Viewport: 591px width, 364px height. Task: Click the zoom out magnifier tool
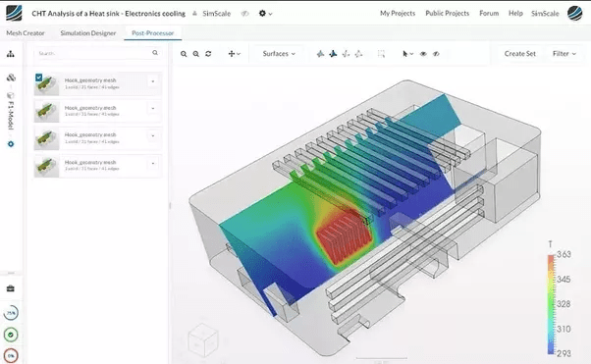[196, 54]
